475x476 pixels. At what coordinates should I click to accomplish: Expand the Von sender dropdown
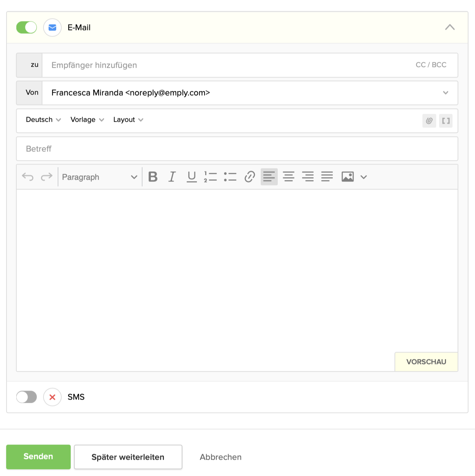coord(445,93)
